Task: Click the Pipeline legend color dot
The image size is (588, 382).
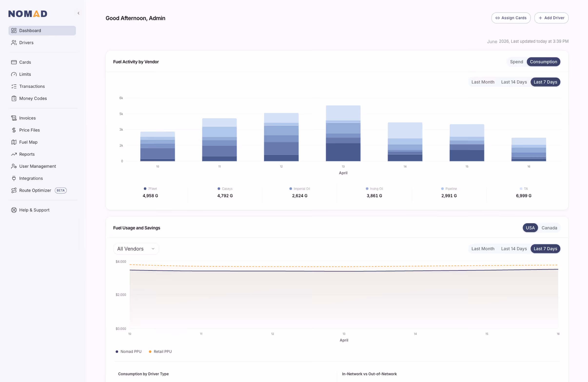Action: (442, 189)
